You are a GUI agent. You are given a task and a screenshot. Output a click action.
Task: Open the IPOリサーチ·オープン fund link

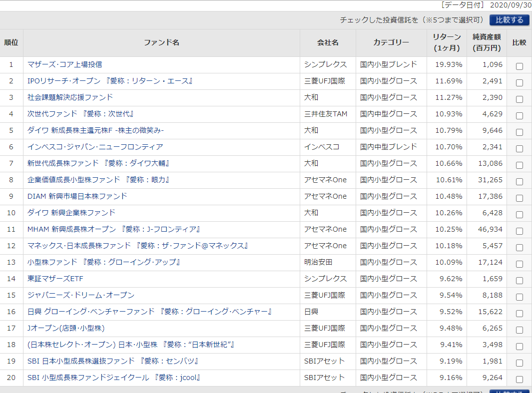(x=110, y=81)
